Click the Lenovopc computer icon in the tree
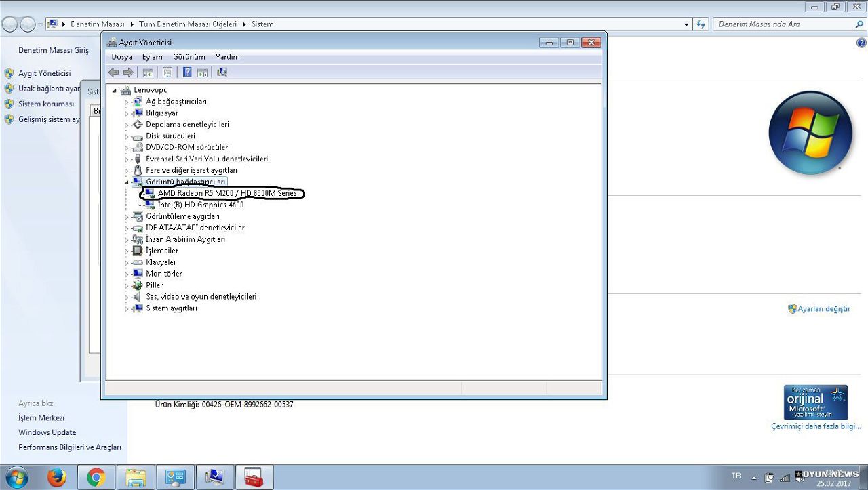Viewport: 868px width, 490px height. [x=125, y=89]
